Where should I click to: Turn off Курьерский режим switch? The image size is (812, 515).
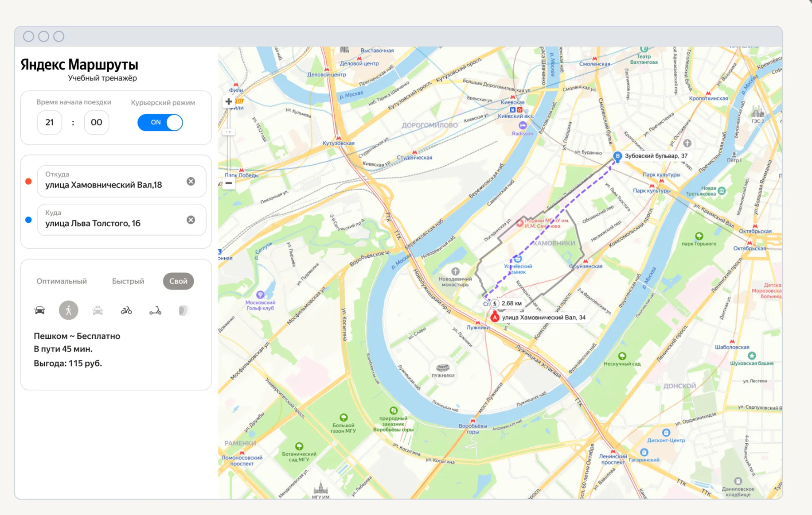(x=160, y=123)
